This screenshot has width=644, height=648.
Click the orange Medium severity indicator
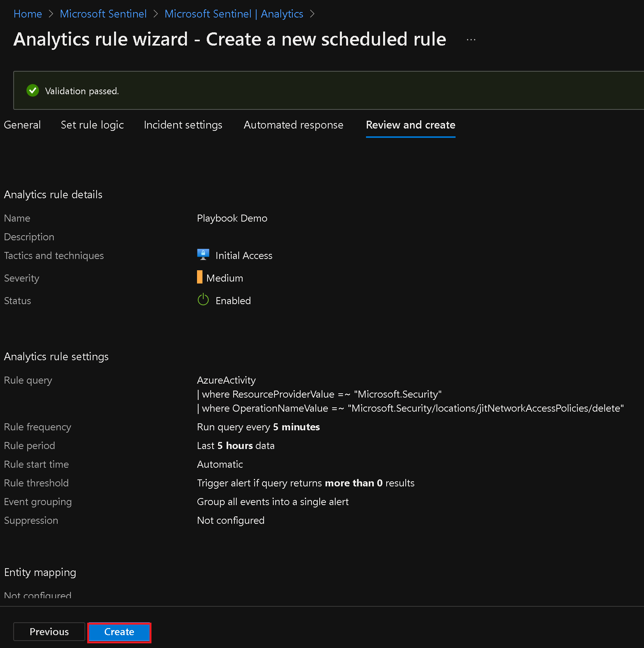pyautogui.click(x=200, y=277)
